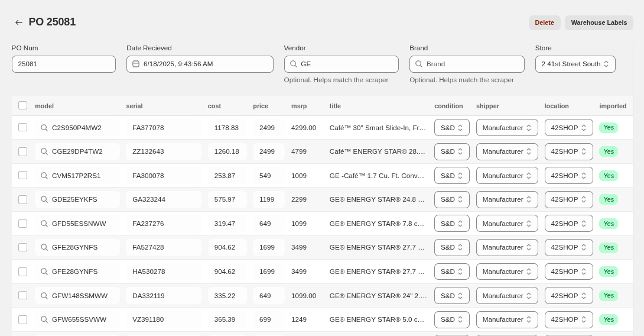Click the back arrow beside PO 25081
This screenshot has width=644, height=336.
click(19, 22)
